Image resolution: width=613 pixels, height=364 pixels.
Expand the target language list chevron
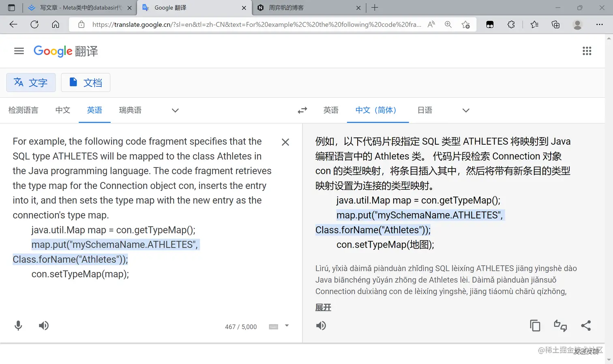(466, 110)
